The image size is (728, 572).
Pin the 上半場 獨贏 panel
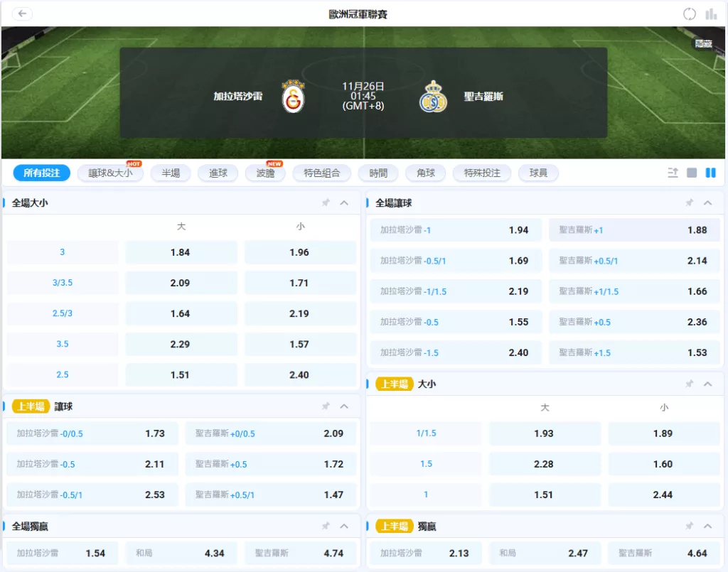click(x=689, y=526)
